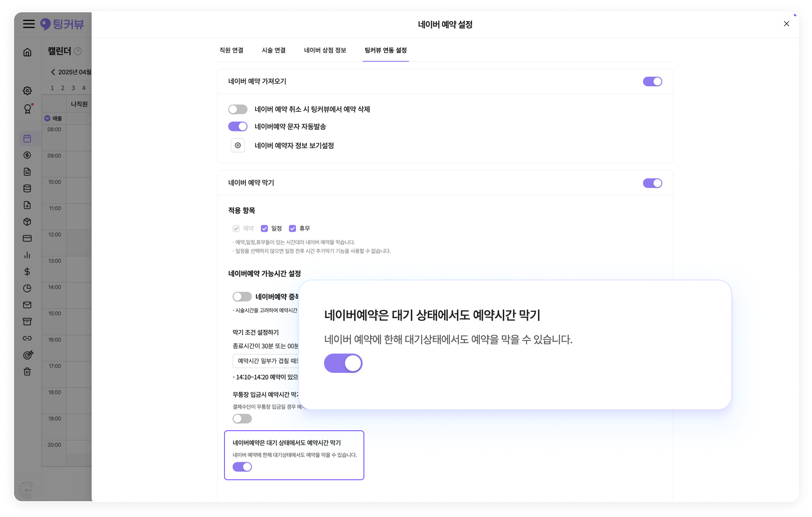Go to previous month with chevron near 2025년 04월
The image size is (812, 517).
click(53, 72)
